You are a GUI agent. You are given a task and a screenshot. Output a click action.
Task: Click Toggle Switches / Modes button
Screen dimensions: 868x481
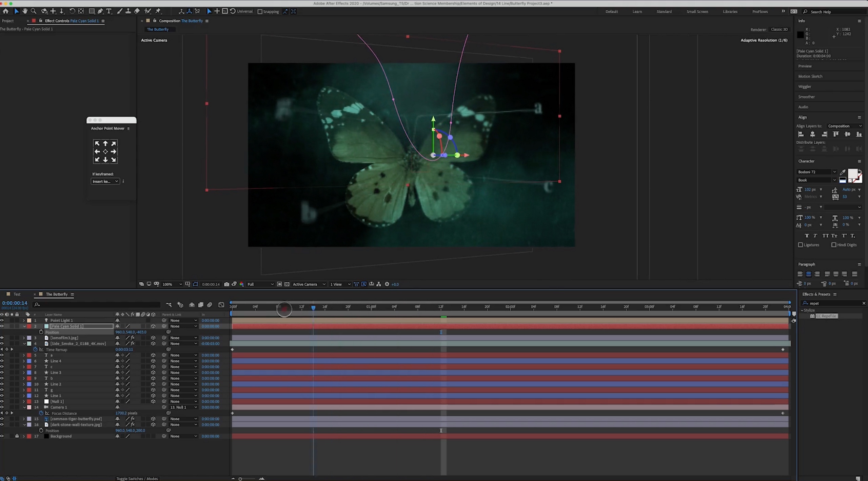(137, 478)
